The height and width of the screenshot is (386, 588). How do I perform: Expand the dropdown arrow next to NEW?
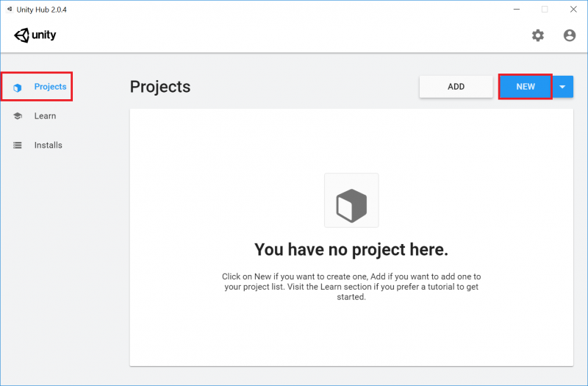(562, 87)
